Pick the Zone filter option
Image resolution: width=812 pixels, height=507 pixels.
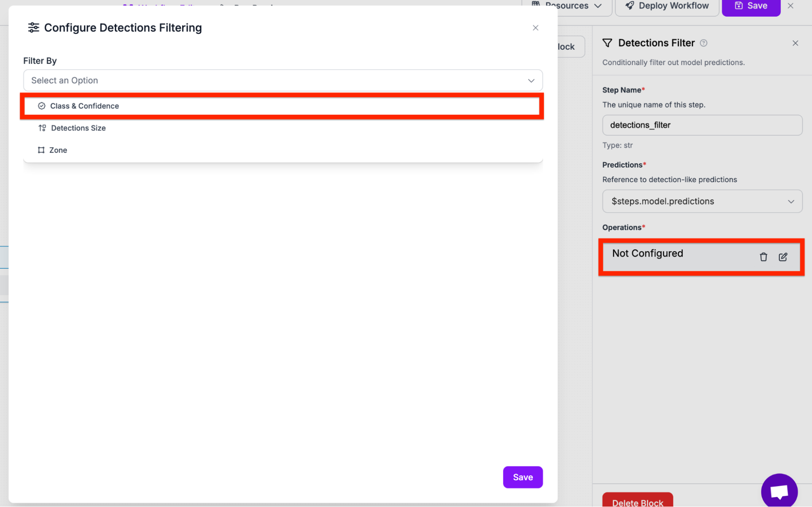tap(58, 150)
